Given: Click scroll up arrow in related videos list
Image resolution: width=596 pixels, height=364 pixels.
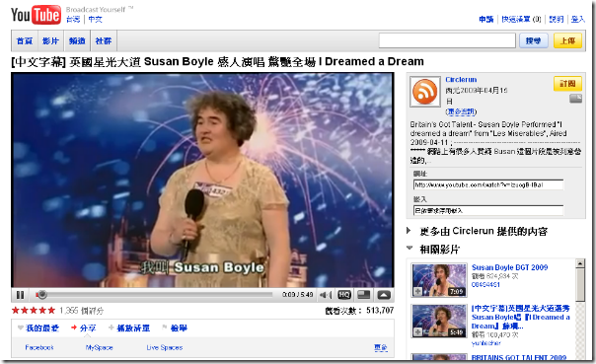Looking at the screenshot, I should [580, 263].
